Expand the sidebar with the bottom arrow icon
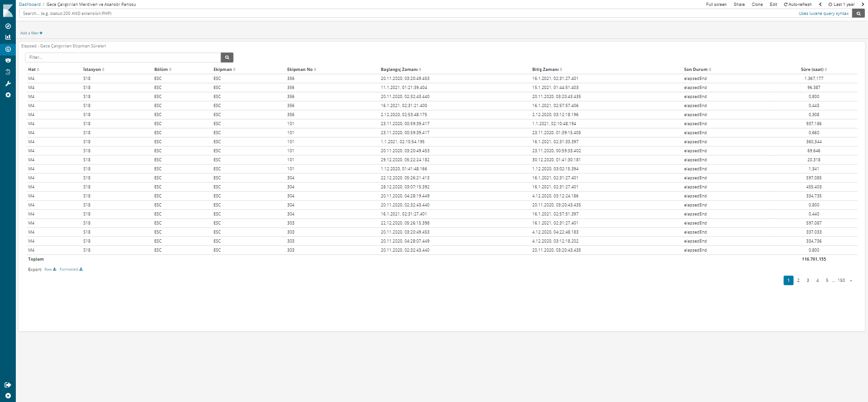Image resolution: width=868 pixels, height=402 pixels. point(8,396)
